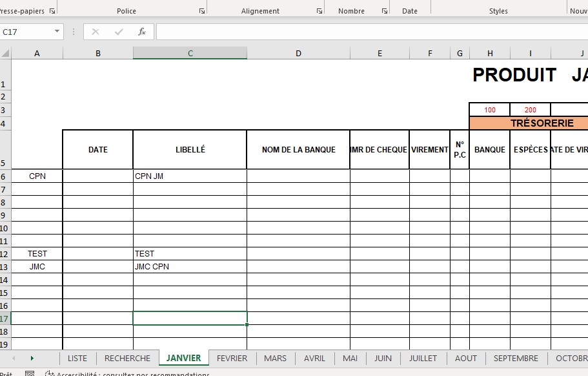The height and width of the screenshot is (376, 588).
Task: Click the Select All corner button
Action: click(5, 54)
